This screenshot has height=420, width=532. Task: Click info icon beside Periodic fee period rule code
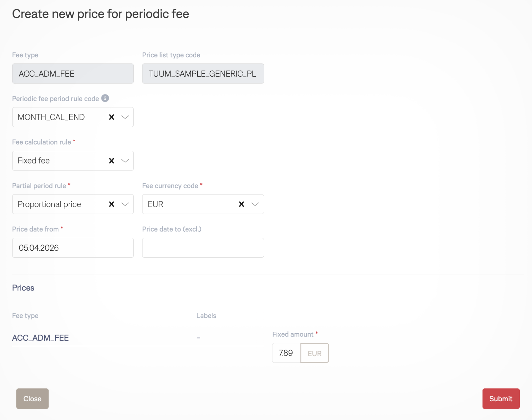click(105, 98)
